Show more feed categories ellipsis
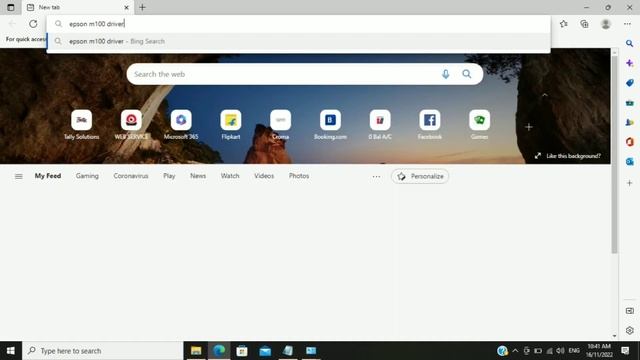 pyautogui.click(x=376, y=176)
